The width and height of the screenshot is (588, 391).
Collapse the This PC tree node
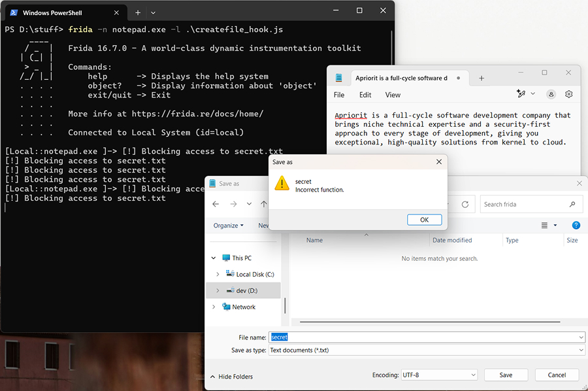point(214,258)
